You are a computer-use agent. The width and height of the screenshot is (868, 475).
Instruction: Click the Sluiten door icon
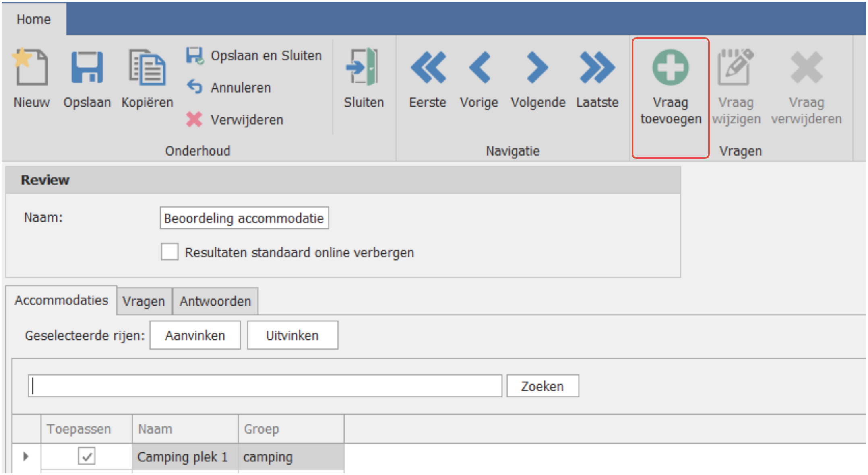click(363, 68)
